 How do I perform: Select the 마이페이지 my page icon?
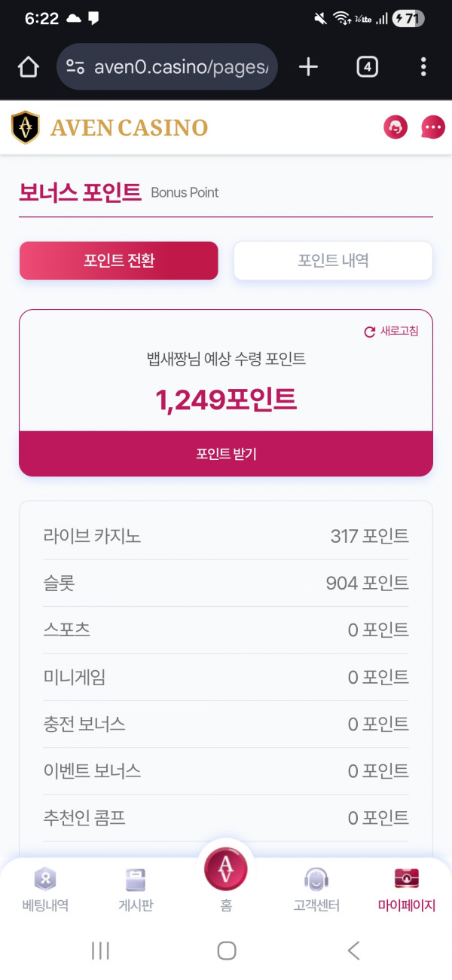pyautogui.click(x=406, y=887)
